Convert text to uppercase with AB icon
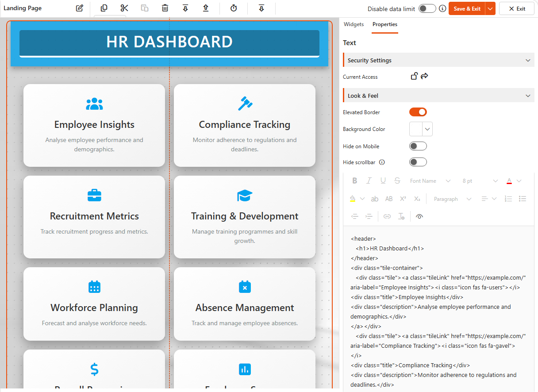The image size is (538, 392). click(x=389, y=199)
